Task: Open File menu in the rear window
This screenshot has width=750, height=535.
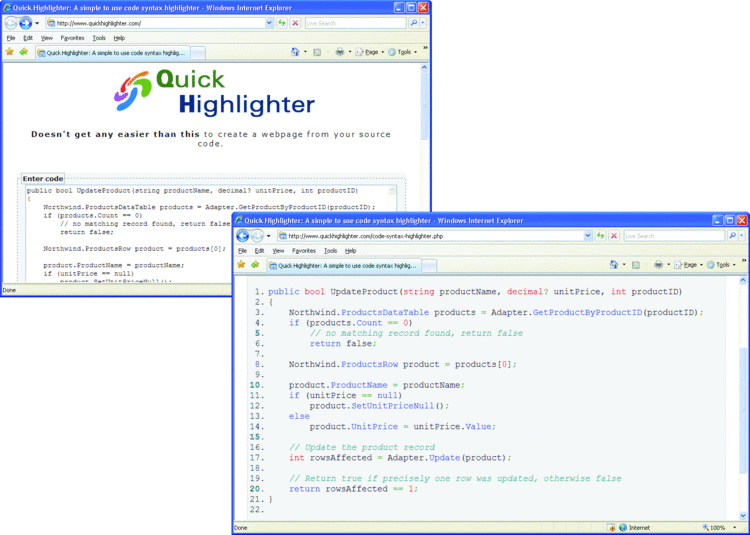Action: point(11,38)
